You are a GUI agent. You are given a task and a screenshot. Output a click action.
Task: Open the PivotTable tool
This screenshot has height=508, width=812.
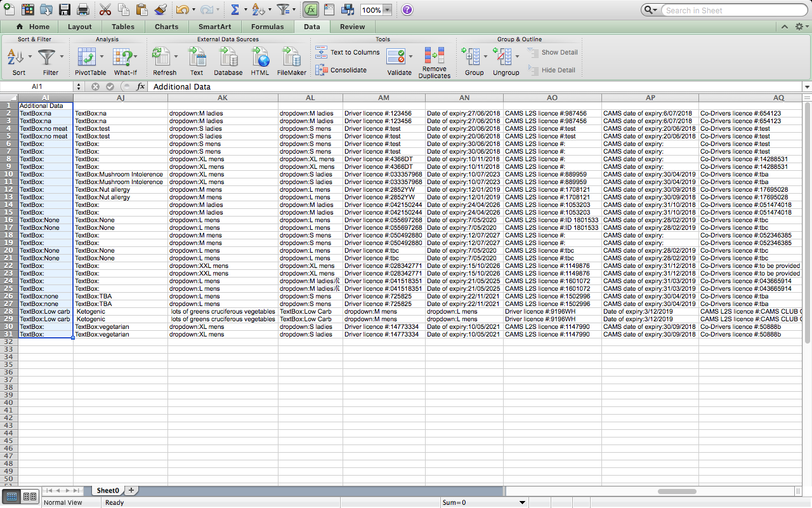pos(87,57)
